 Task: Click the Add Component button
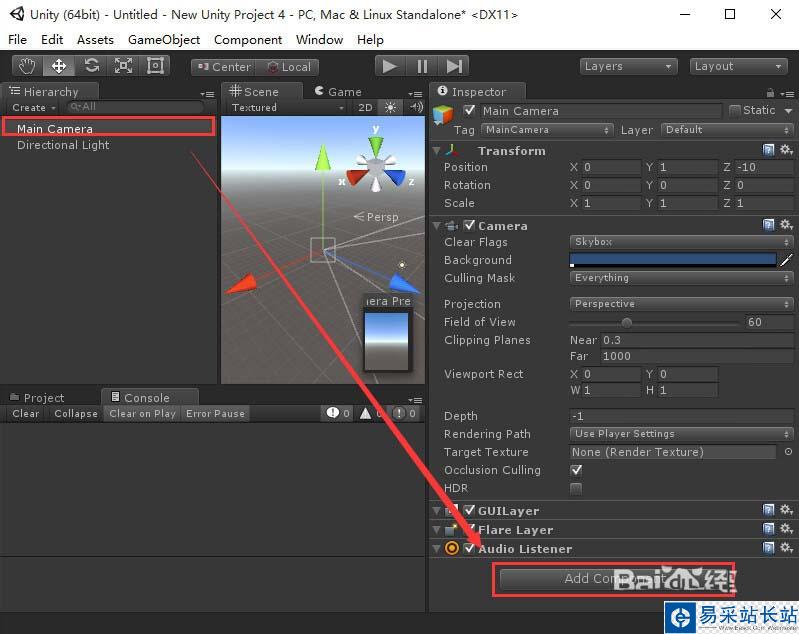pyautogui.click(x=613, y=579)
